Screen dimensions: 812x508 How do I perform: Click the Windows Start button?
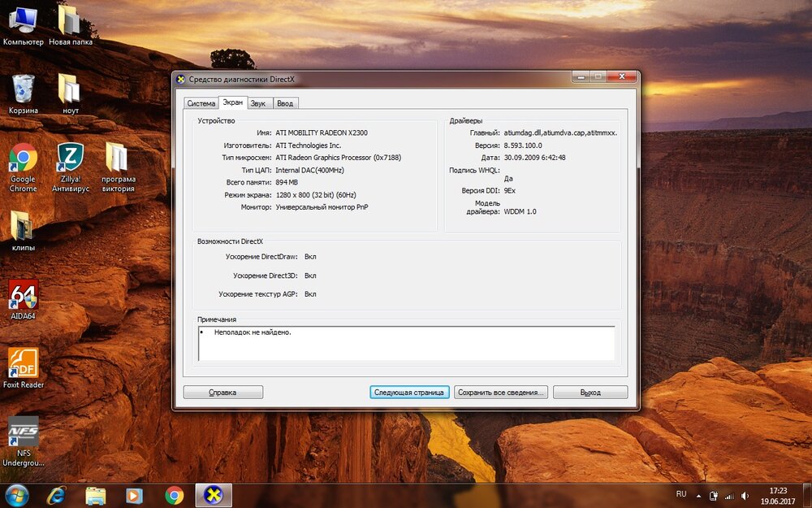[16, 494]
